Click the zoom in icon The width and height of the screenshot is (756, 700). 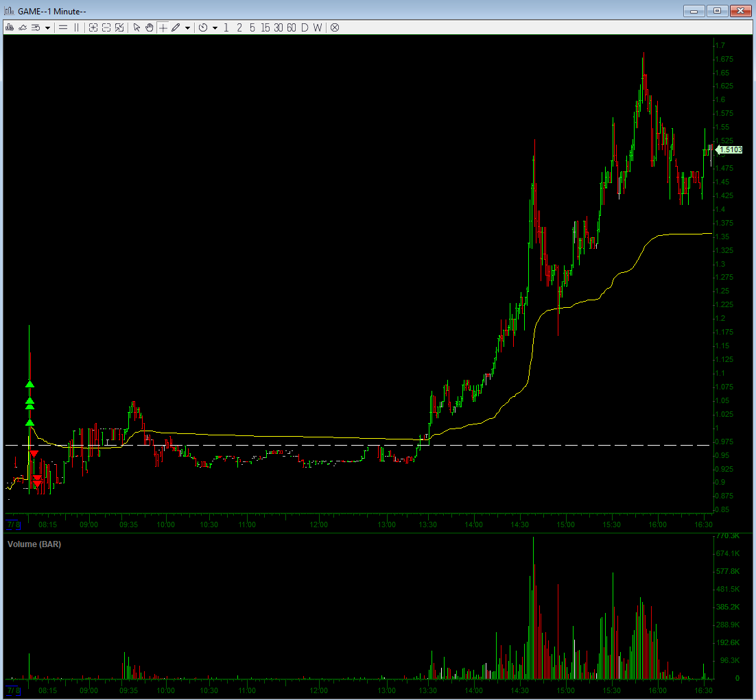click(x=93, y=28)
